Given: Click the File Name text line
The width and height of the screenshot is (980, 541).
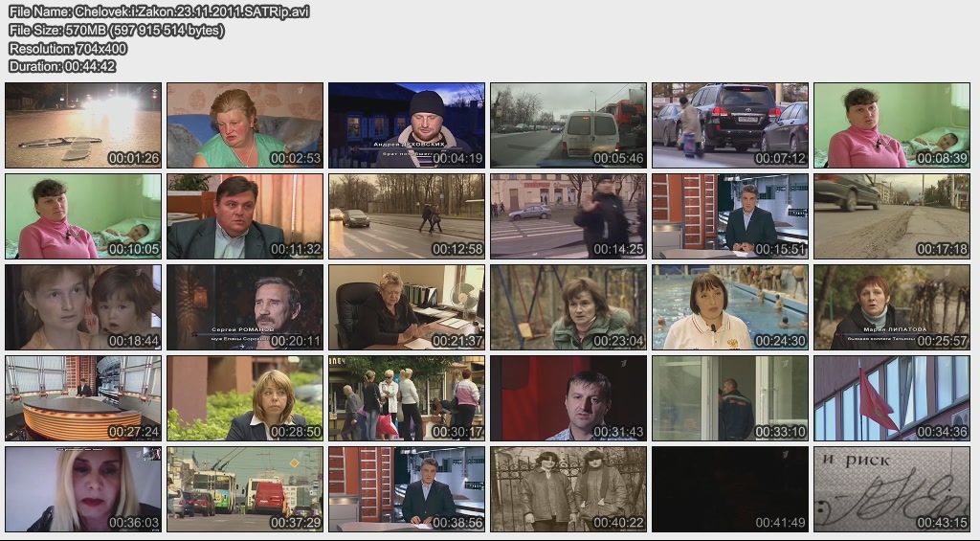Looking at the screenshot, I should pyautogui.click(x=159, y=11).
